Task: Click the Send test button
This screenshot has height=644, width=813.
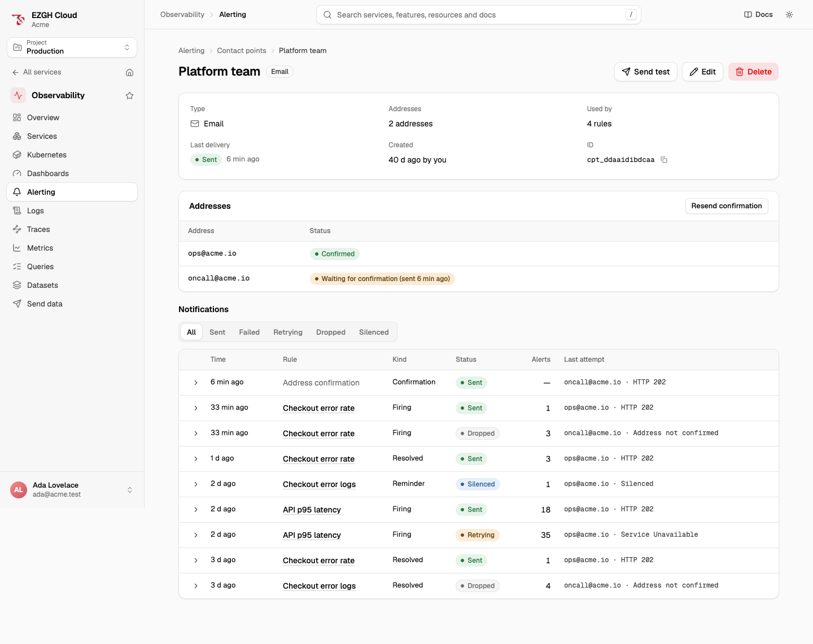Action: click(x=645, y=72)
